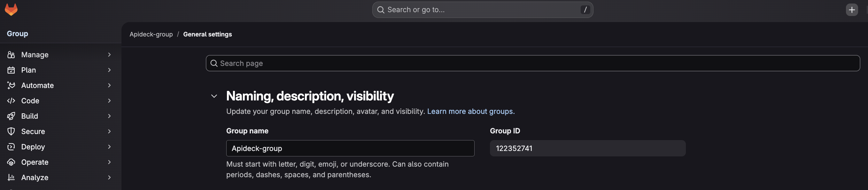This screenshot has height=190, width=868.
Task: Click the General settings breadcrumb
Action: click(207, 35)
